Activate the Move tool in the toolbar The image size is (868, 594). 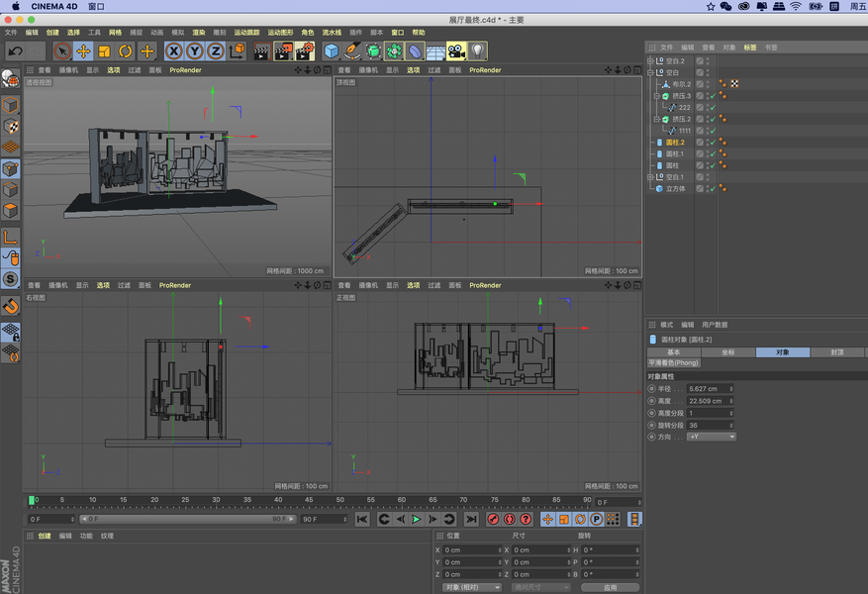(x=83, y=51)
